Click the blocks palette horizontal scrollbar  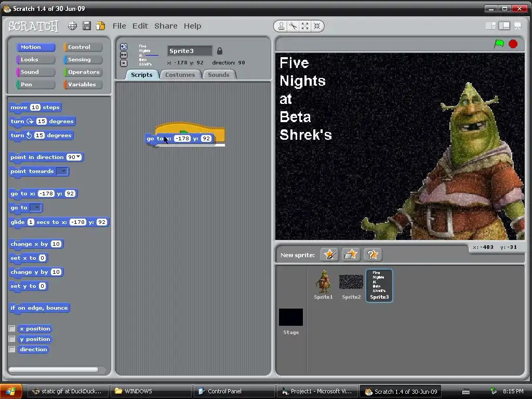[x=54, y=369]
